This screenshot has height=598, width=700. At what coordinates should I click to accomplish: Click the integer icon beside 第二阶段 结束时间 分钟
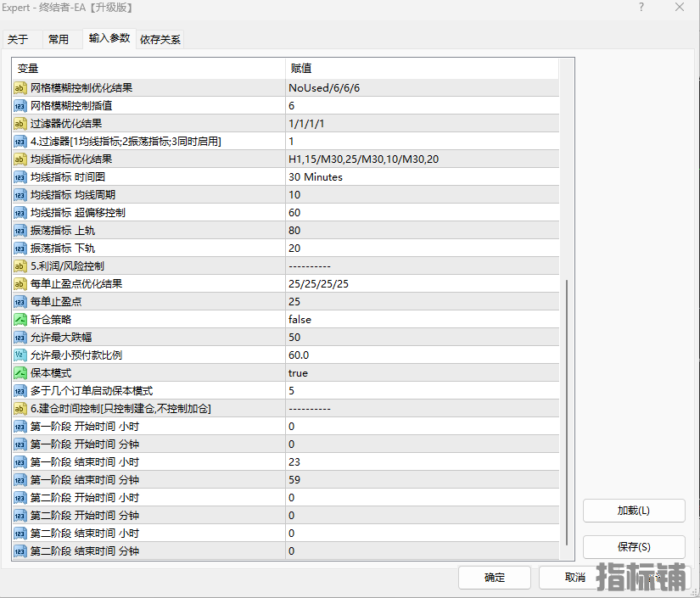tap(20, 551)
